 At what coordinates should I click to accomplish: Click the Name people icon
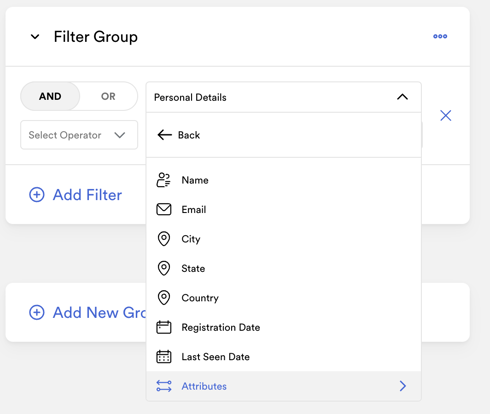pyautogui.click(x=164, y=180)
